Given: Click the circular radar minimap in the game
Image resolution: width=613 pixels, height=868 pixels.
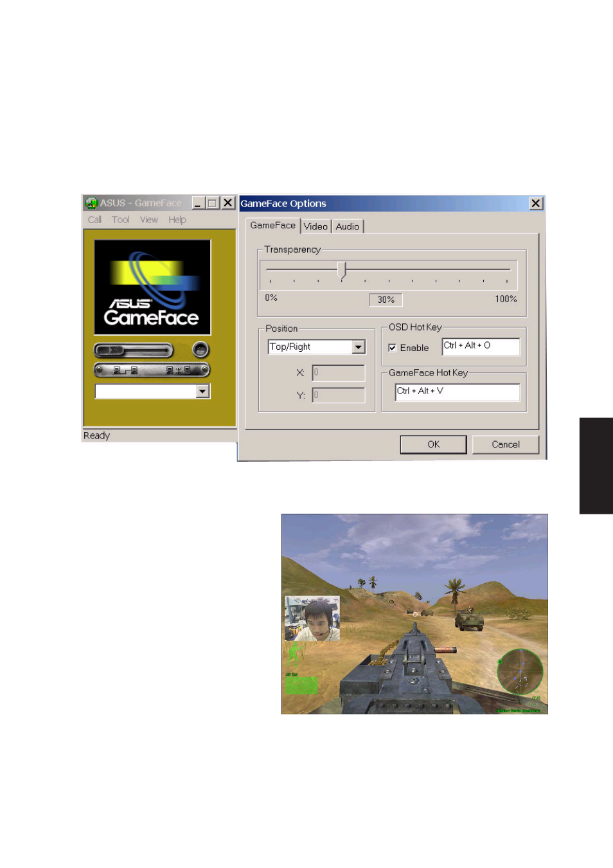Looking at the screenshot, I should point(520,671).
